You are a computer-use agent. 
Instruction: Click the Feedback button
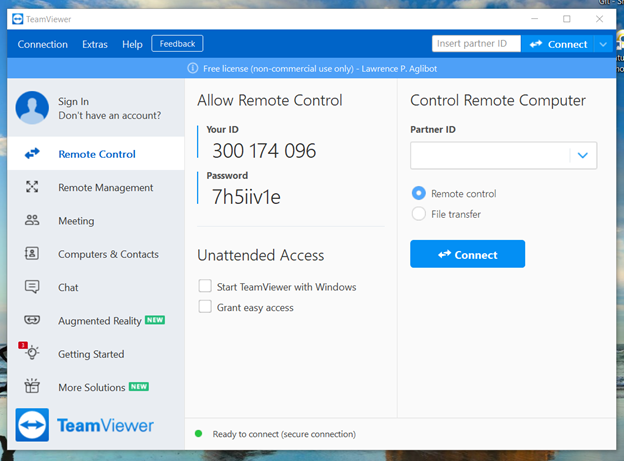click(x=177, y=43)
